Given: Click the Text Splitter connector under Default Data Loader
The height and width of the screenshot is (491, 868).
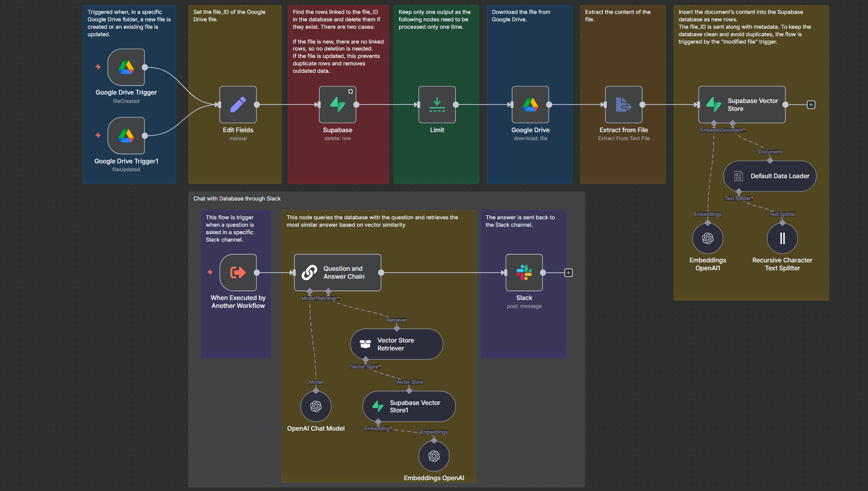Looking at the screenshot, I should tap(739, 192).
